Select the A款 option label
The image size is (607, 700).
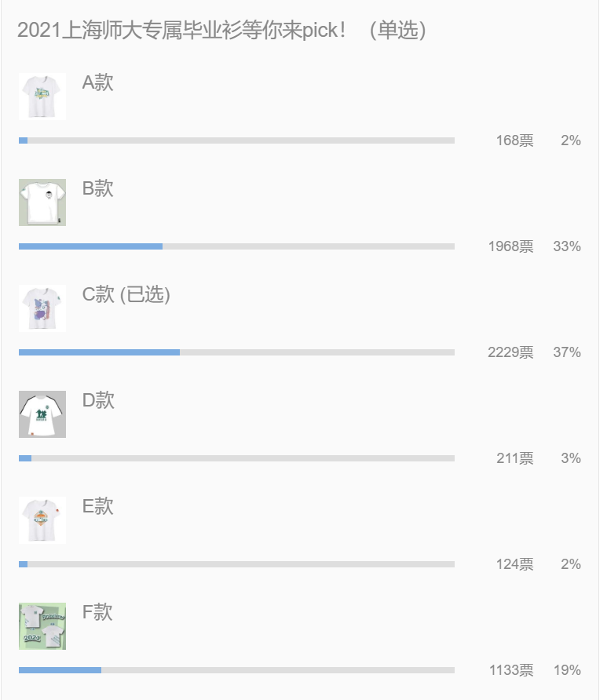(98, 82)
